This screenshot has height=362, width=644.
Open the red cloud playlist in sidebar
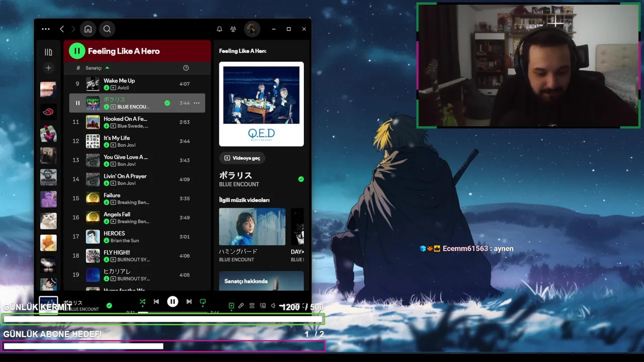tap(48, 111)
